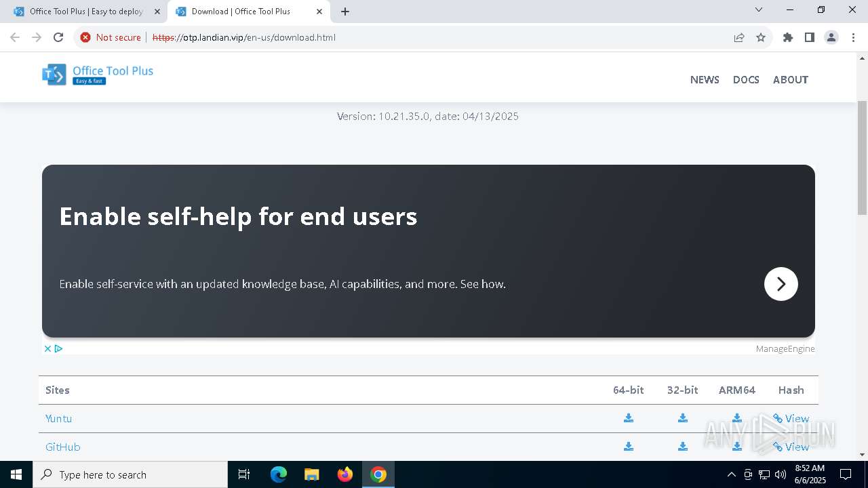Click the ad's next arrow button
868x488 pixels.
pos(781,284)
